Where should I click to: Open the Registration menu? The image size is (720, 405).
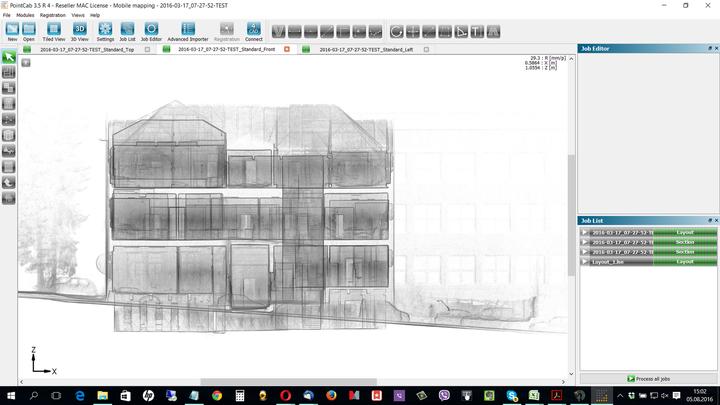coord(52,16)
